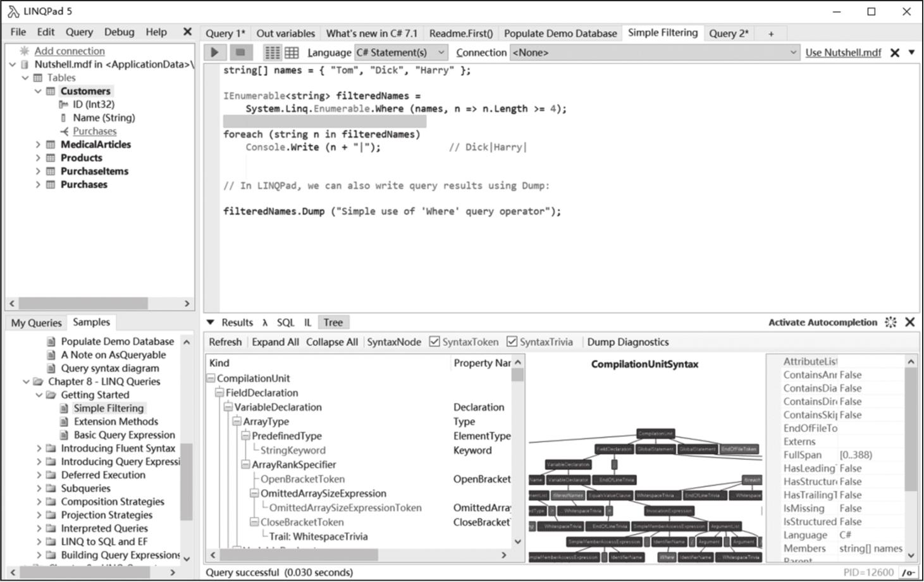
Task: Click the MedicalArticles table icon
Action: [x=51, y=144]
